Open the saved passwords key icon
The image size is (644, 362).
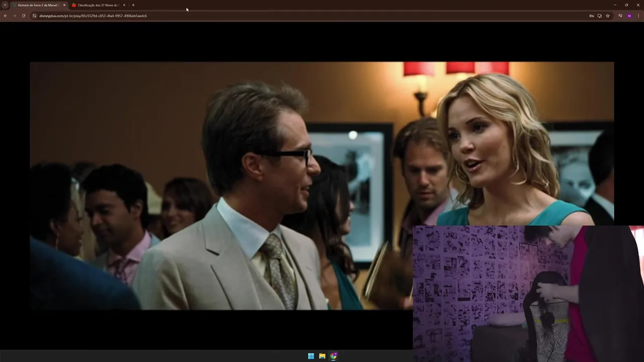coord(592,16)
